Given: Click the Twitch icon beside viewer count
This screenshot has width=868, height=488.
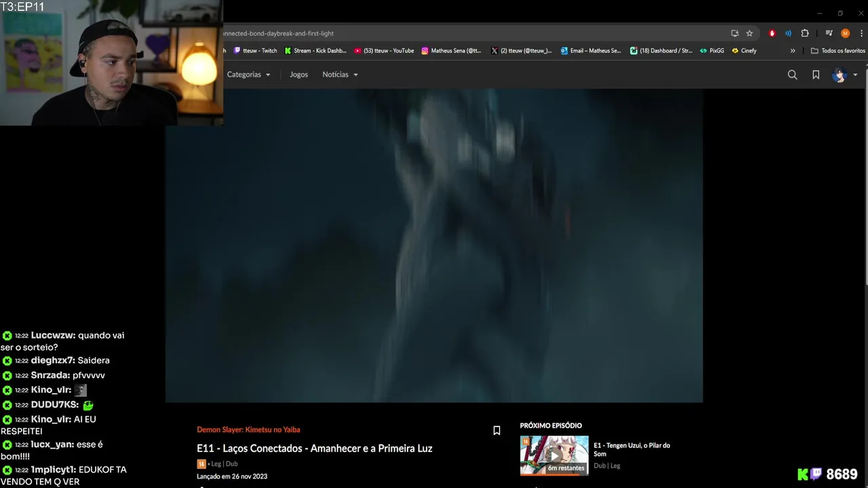Looking at the screenshot, I should pos(816,474).
